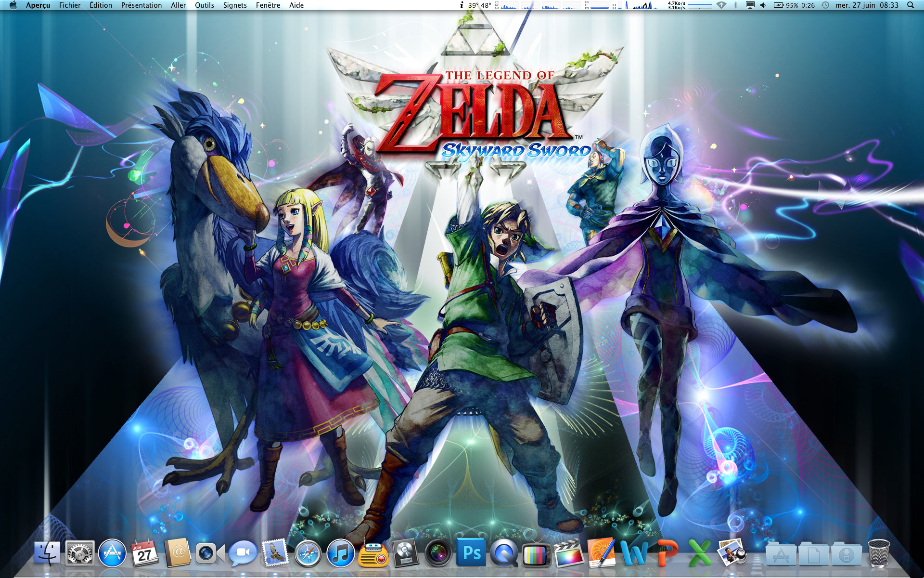
Task: Open Adobe Photoshop Ps icon
Action: click(x=471, y=553)
